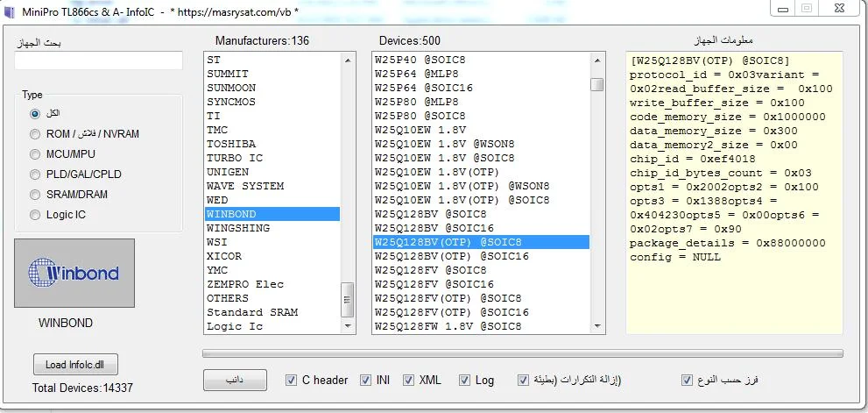
Task: Toggle the XML output checkbox
Action: pyautogui.click(x=408, y=381)
